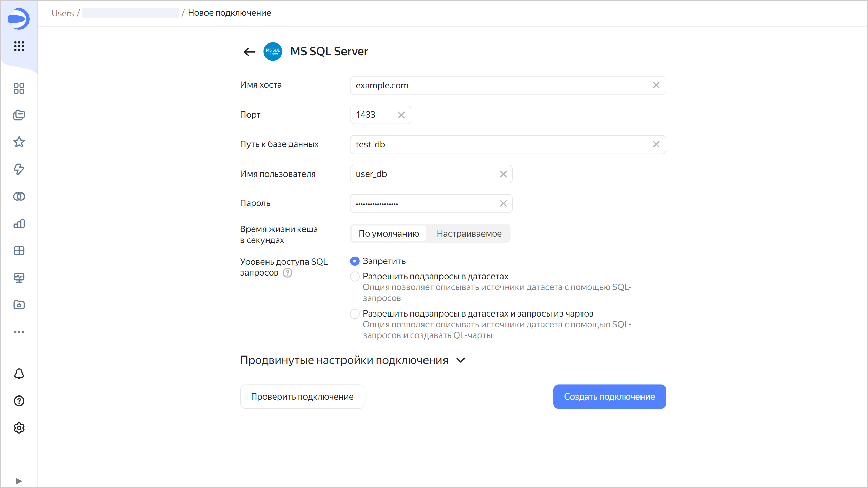Open the favorites star icon in sidebar
This screenshot has height=488, width=868.
coord(19,142)
